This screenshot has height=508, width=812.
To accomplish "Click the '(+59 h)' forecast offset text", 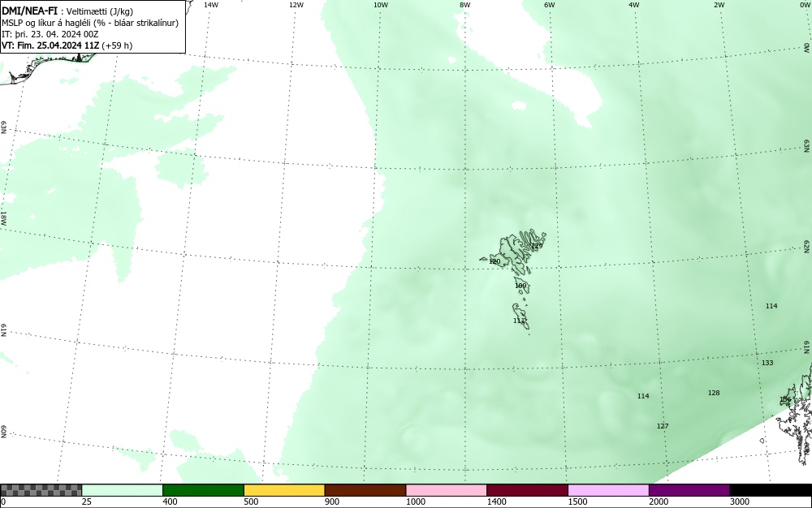I will (x=116, y=45).
